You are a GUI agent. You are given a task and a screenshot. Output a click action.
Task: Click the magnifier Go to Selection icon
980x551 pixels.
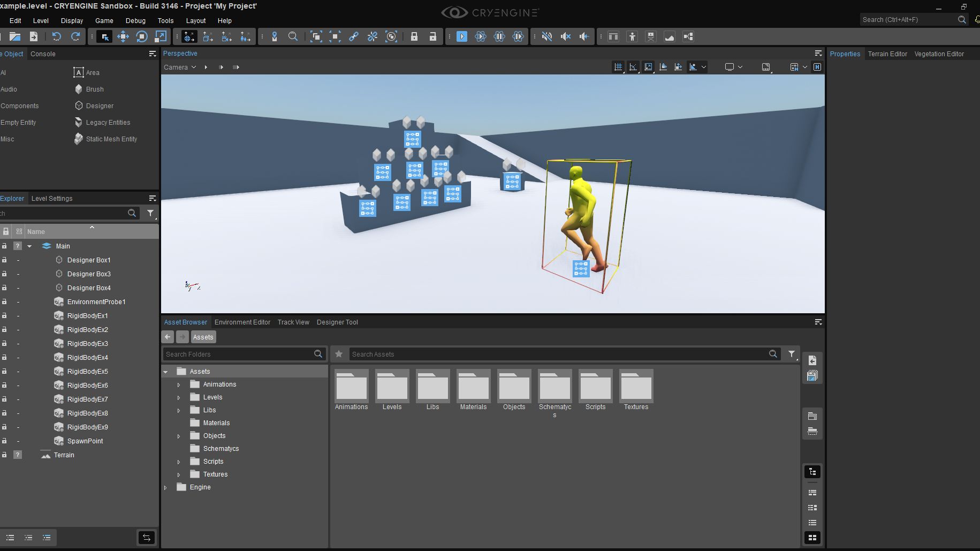tap(293, 36)
